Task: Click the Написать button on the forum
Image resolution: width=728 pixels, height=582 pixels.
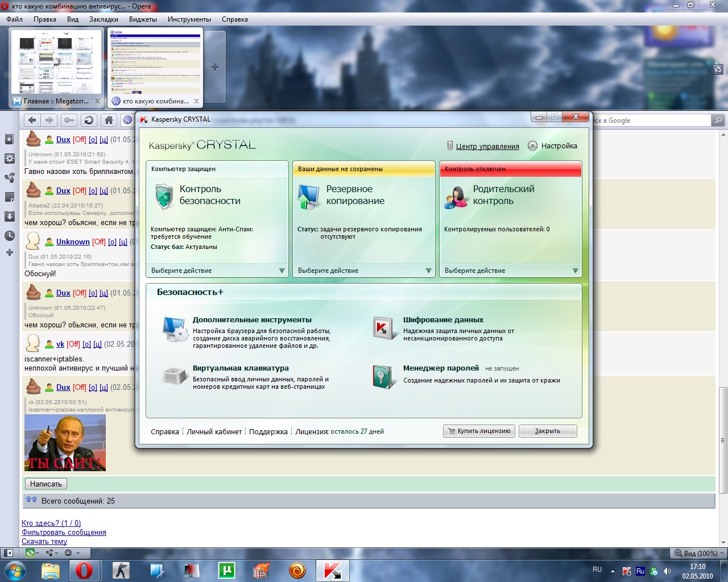Action: click(x=46, y=484)
